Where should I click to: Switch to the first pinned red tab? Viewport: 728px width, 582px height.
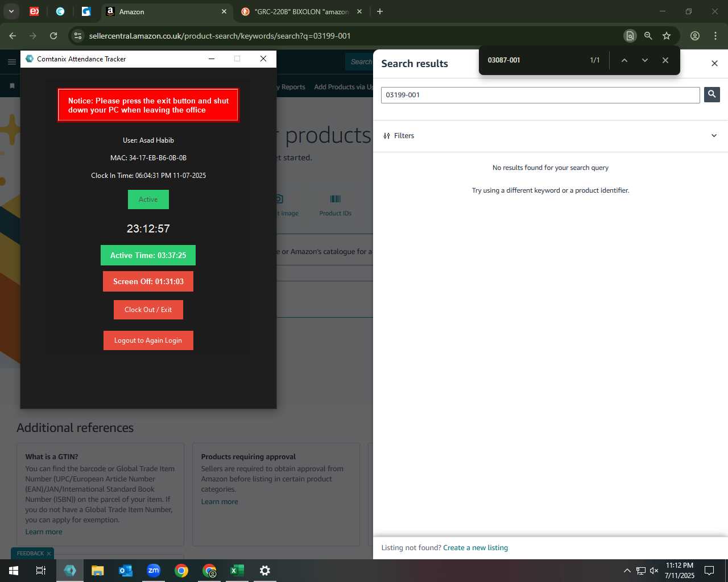click(x=34, y=11)
